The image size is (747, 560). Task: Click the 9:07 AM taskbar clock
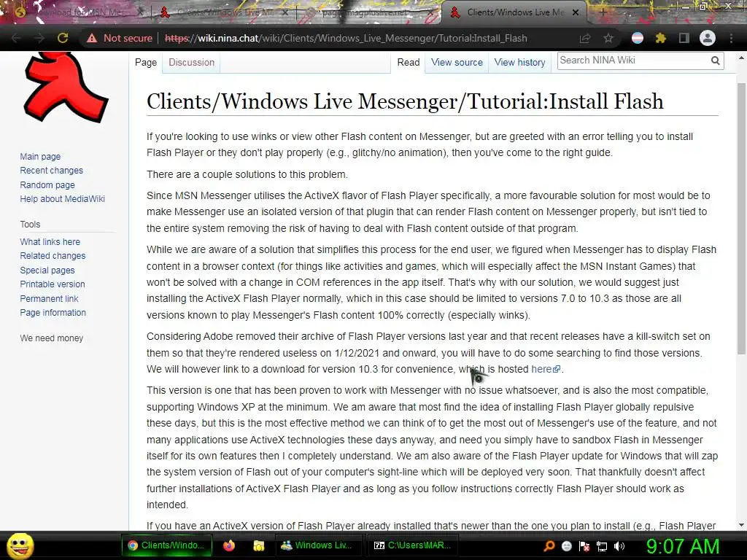click(x=683, y=546)
